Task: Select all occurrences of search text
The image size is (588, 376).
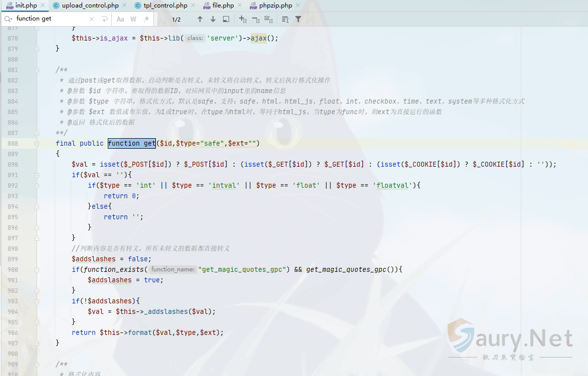Action: tap(268, 19)
